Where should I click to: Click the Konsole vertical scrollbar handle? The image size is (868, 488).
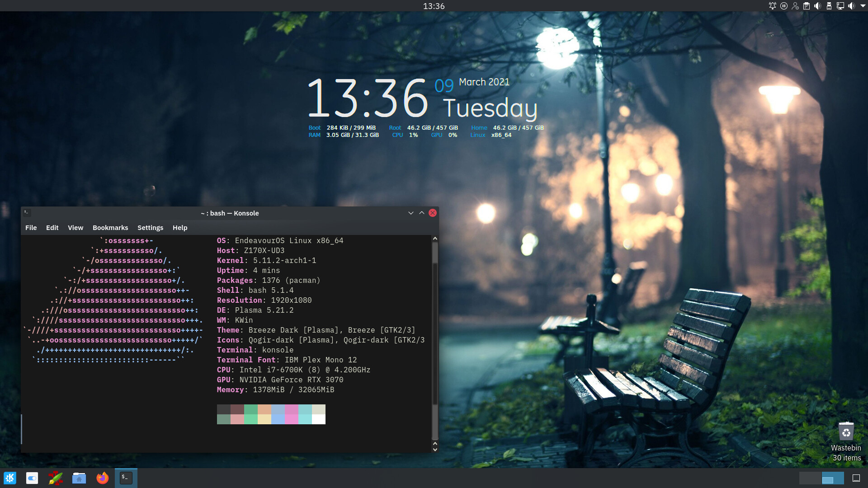pyautogui.click(x=435, y=341)
